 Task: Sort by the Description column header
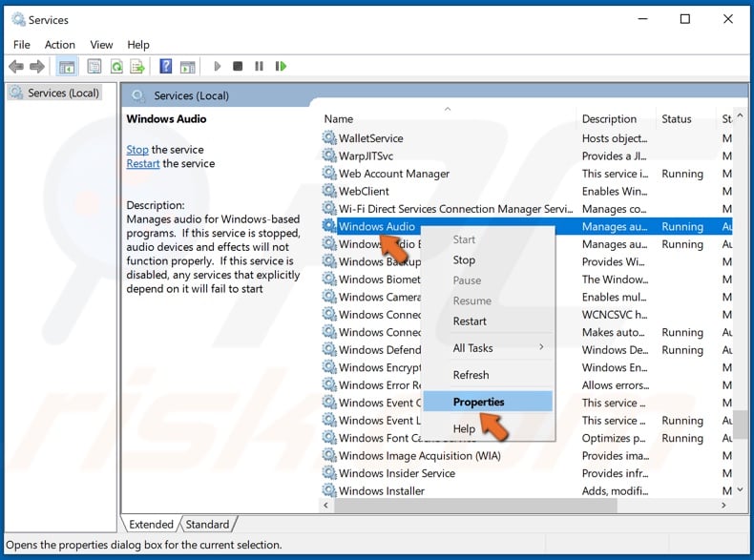pos(616,118)
